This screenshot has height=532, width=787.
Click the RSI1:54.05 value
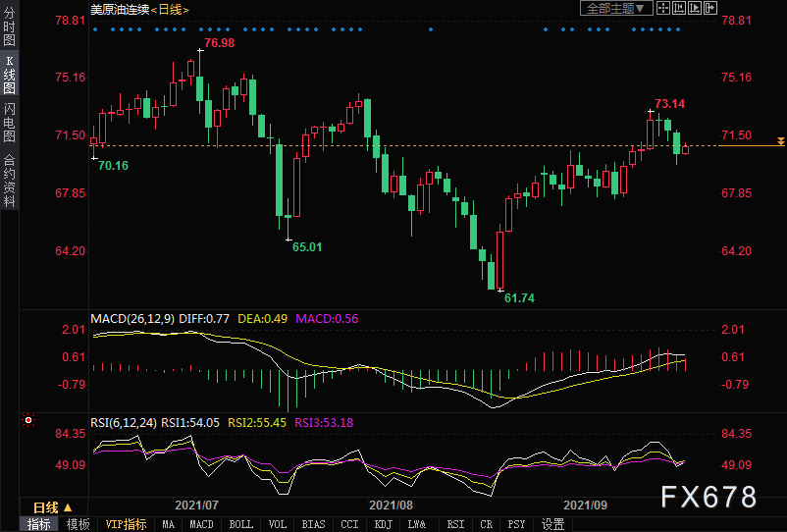click(x=190, y=423)
